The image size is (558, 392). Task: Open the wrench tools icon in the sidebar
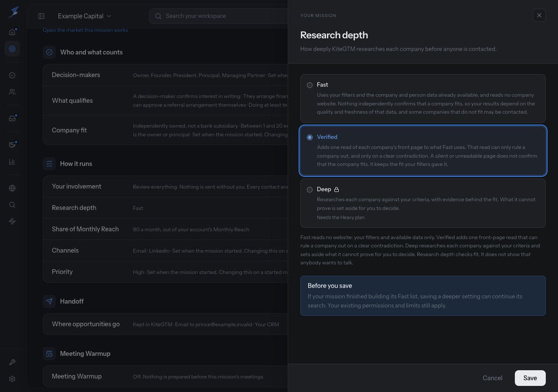[12, 362]
